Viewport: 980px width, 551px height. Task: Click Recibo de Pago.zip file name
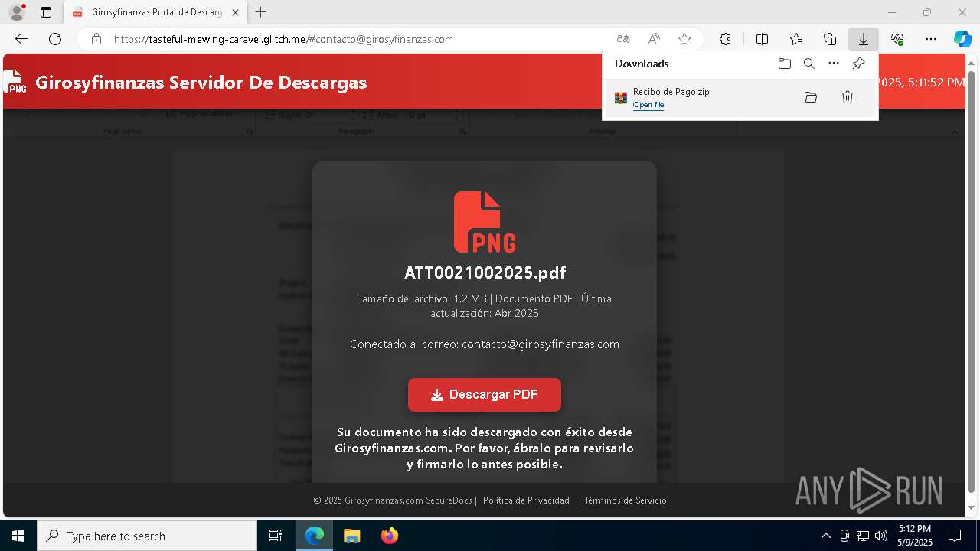[671, 92]
